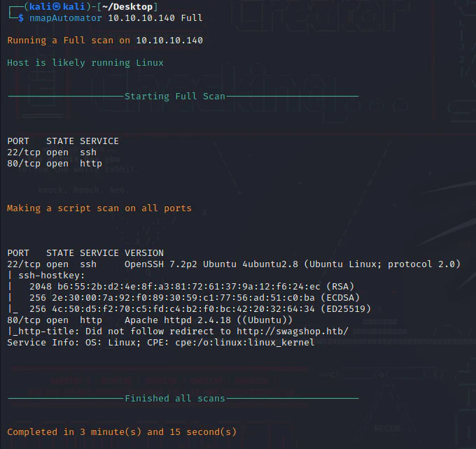Click the 2048 RSA hostkey fingerprint line
This screenshot has height=449, width=476.
[x=192, y=287]
